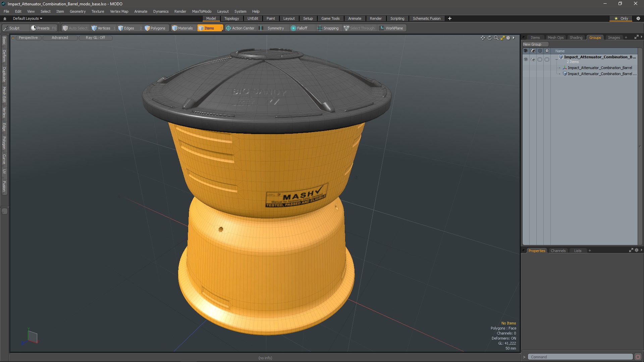644x362 pixels.
Task: Click Properties panel settings gear
Action: tap(637, 250)
